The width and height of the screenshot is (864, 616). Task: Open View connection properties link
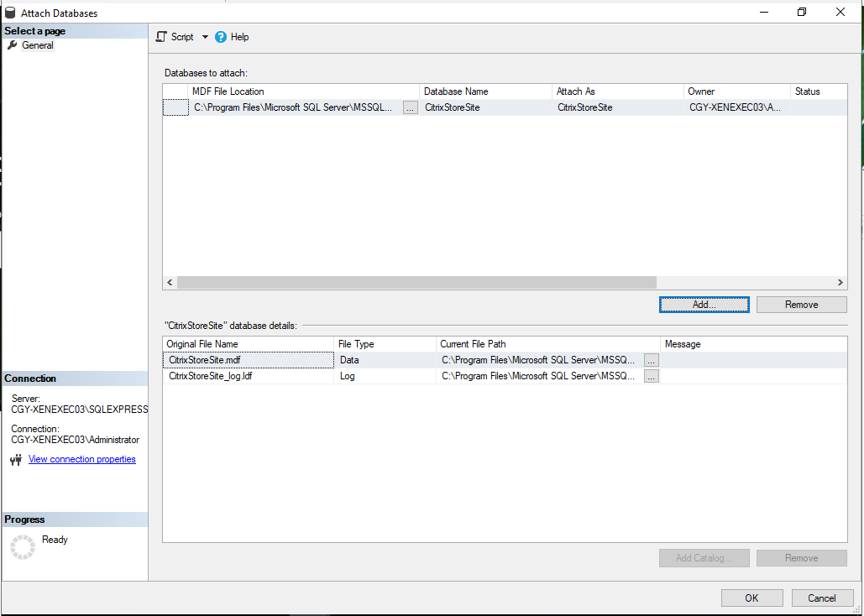coord(81,459)
